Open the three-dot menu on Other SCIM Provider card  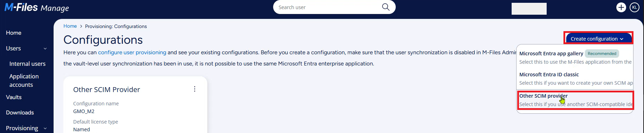(x=195, y=89)
